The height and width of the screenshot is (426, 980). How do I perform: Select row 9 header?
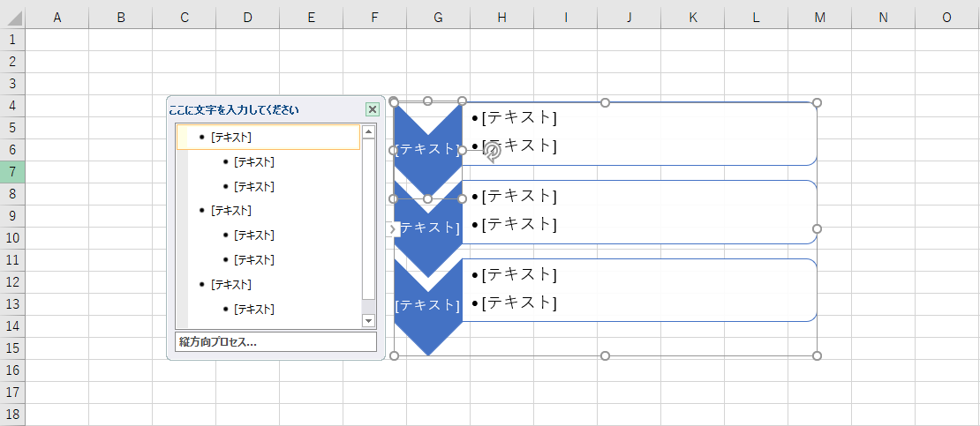[12, 215]
